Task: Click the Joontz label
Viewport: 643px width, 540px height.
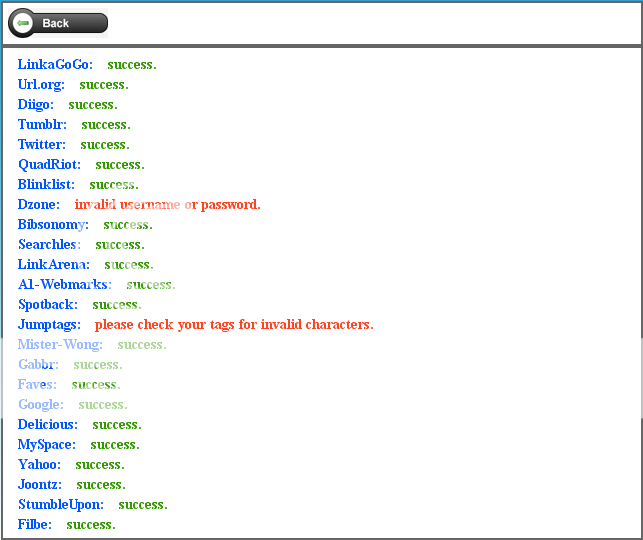Action: coord(40,485)
